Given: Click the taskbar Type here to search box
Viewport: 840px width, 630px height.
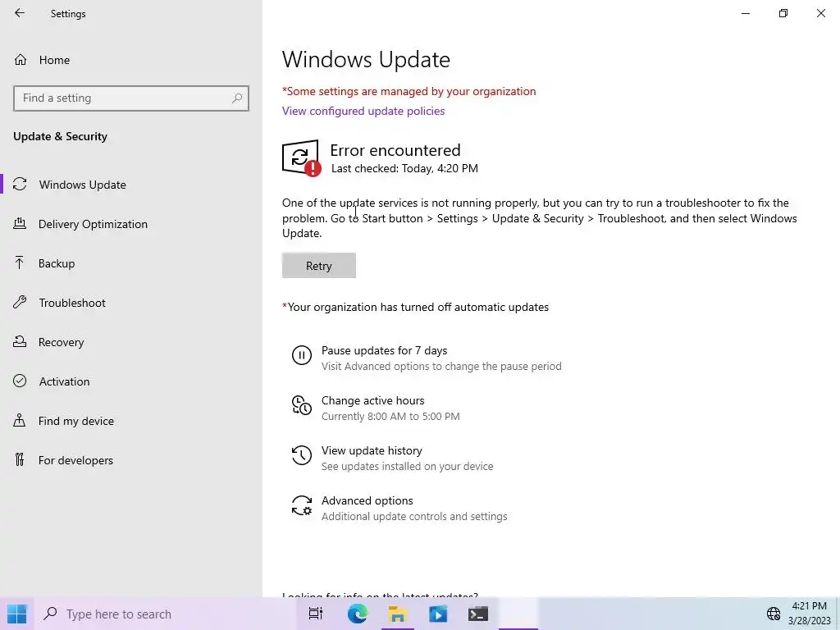Looking at the screenshot, I should pos(165,614).
